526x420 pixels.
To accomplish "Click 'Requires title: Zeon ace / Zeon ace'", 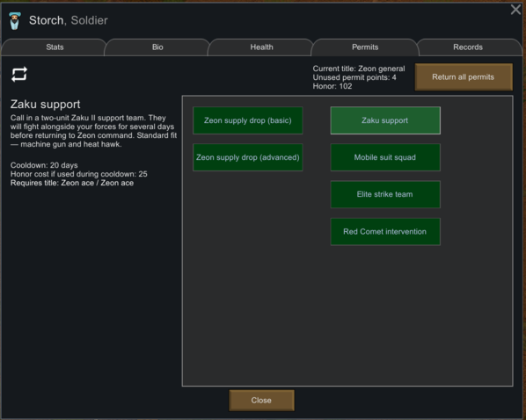I will click(x=72, y=183).
